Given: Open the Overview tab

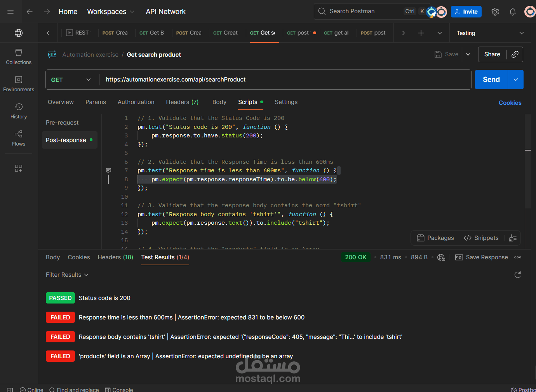Looking at the screenshot, I should click(x=61, y=102).
